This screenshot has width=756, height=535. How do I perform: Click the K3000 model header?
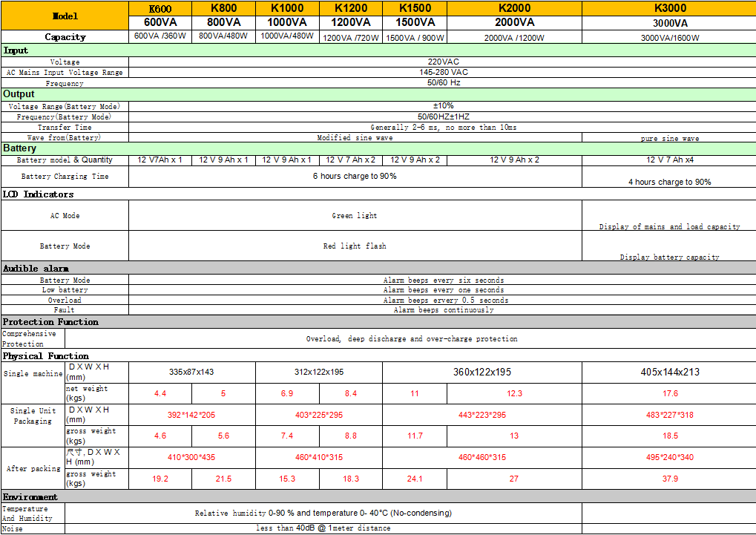(670, 8)
